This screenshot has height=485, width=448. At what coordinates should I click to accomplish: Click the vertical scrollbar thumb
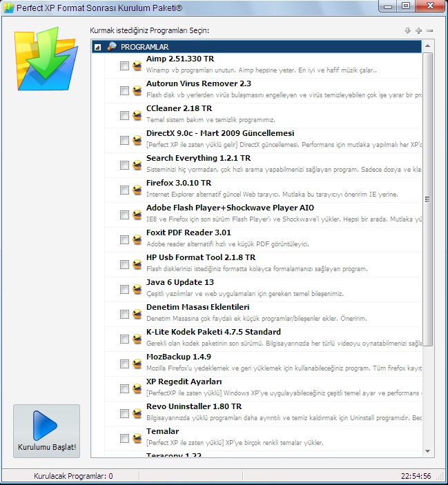click(x=427, y=199)
